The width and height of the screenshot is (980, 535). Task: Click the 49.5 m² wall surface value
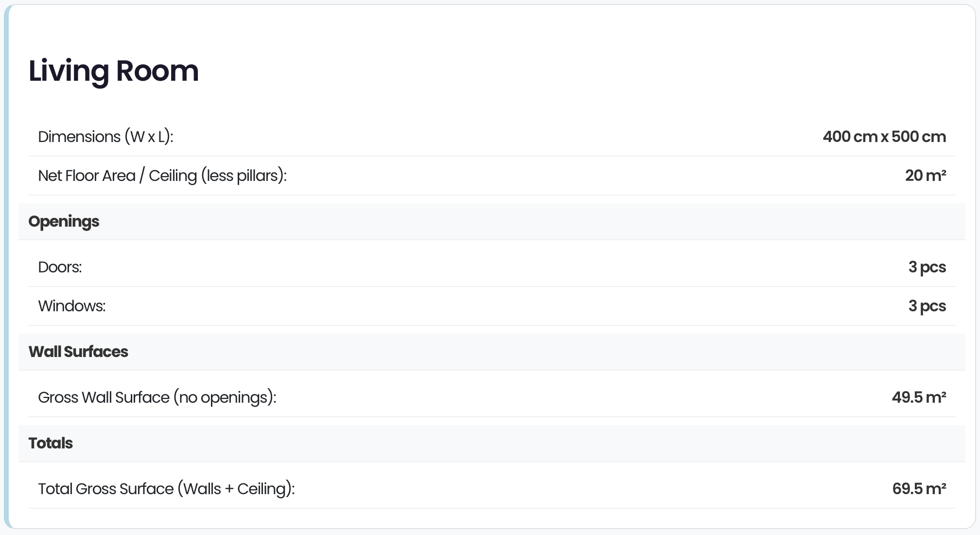click(x=919, y=397)
